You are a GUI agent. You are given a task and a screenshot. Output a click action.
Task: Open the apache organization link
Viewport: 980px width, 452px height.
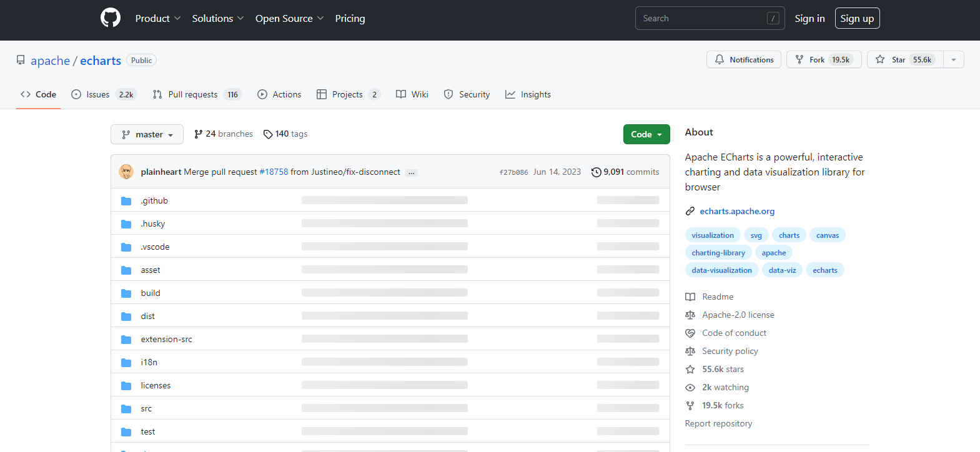(x=51, y=61)
